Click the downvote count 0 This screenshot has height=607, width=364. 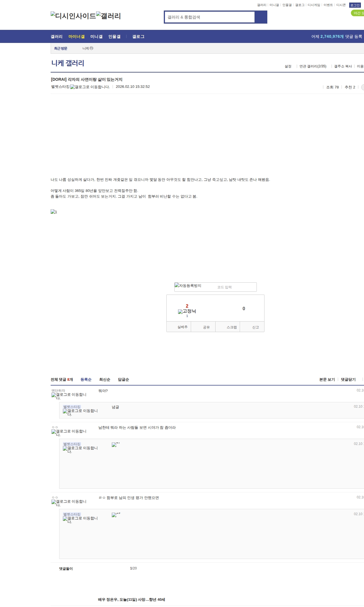point(244,309)
